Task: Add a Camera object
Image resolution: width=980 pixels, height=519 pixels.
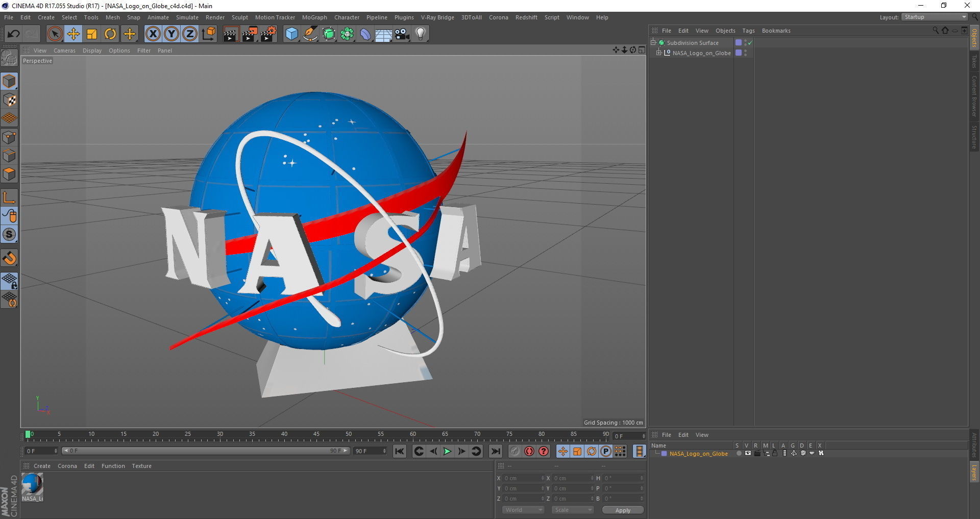Action: (402, 34)
